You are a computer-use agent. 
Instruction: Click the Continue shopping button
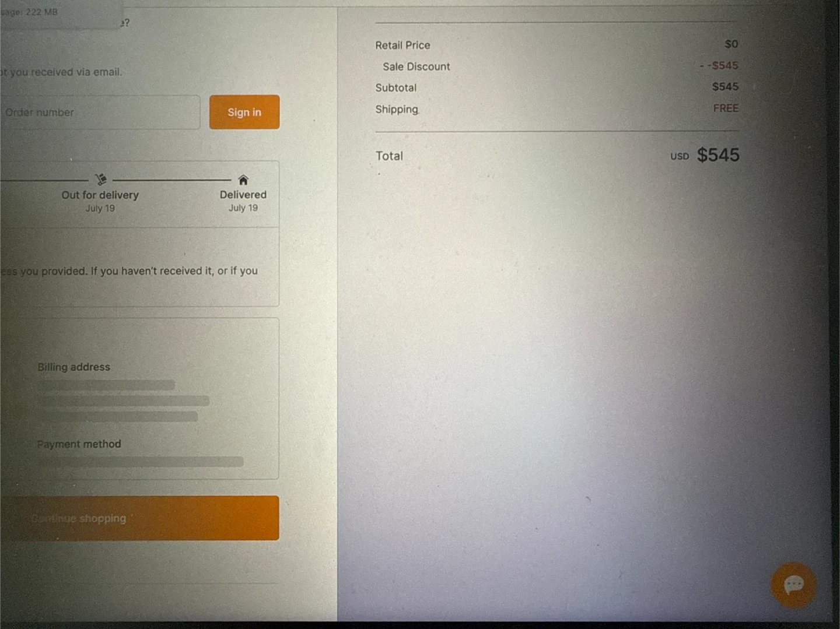tap(139, 518)
